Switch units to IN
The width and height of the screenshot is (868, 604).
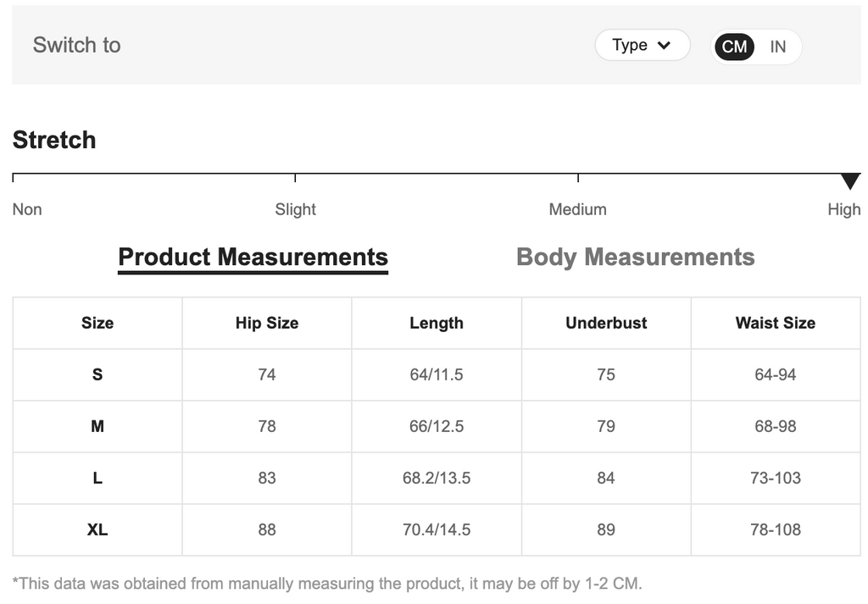point(777,47)
